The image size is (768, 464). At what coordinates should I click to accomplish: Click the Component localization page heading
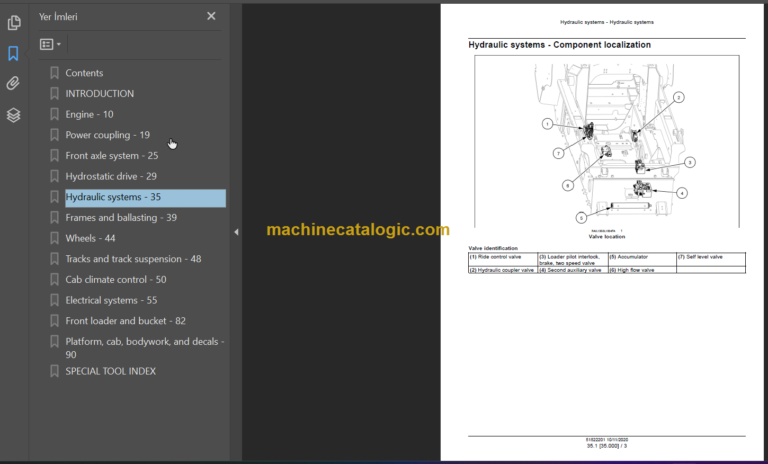559,45
